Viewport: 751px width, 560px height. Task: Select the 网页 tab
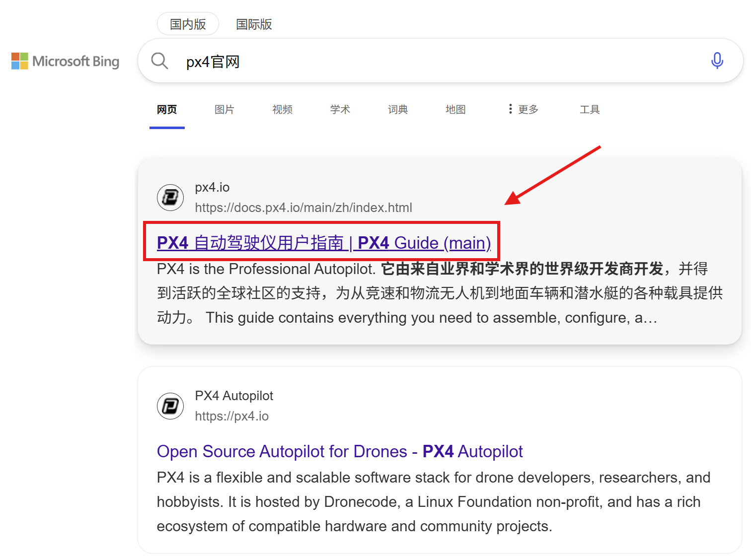tap(167, 109)
